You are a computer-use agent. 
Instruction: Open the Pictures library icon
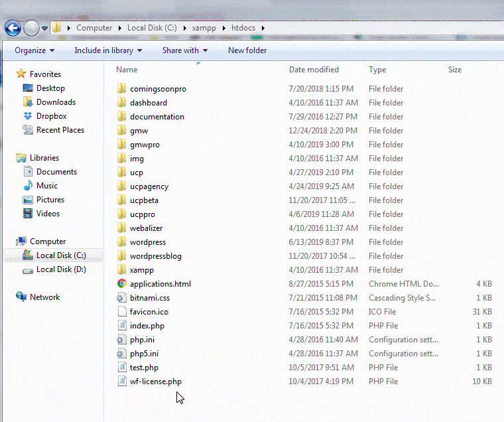click(x=28, y=200)
